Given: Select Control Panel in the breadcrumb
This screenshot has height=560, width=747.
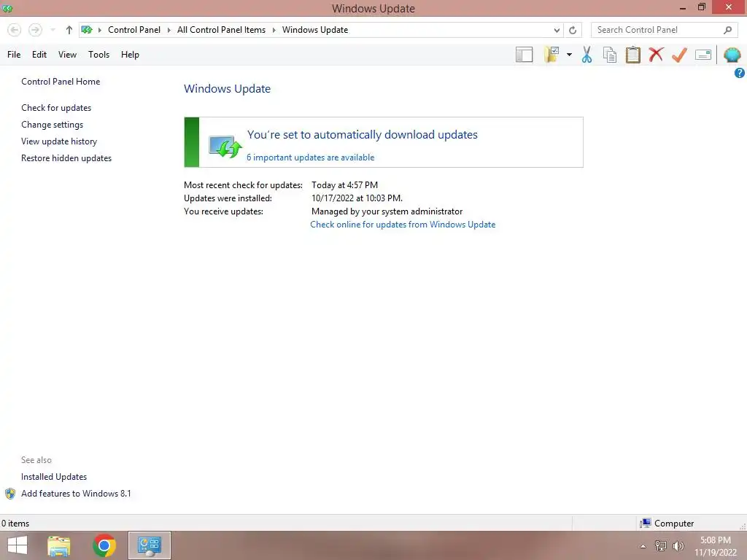Looking at the screenshot, I should 134,30.
